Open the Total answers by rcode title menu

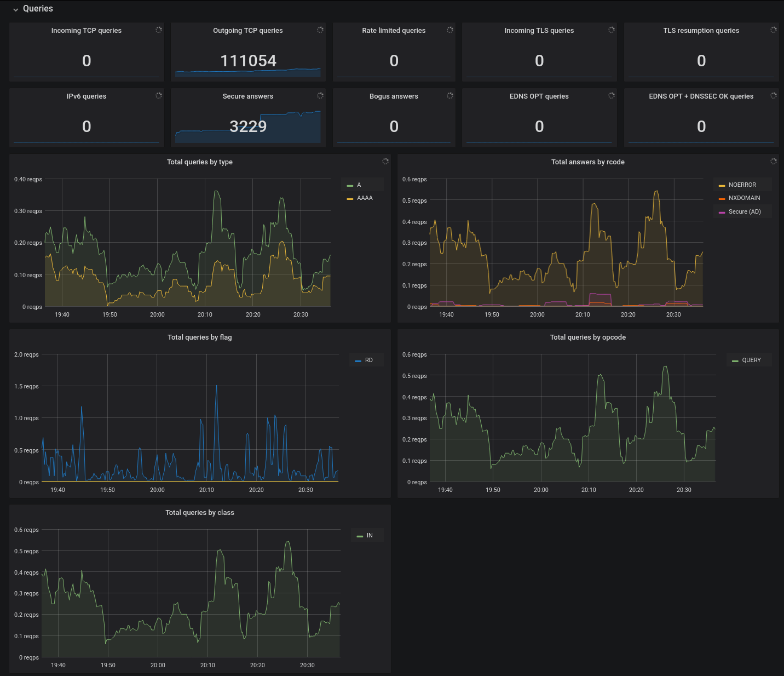588,162
